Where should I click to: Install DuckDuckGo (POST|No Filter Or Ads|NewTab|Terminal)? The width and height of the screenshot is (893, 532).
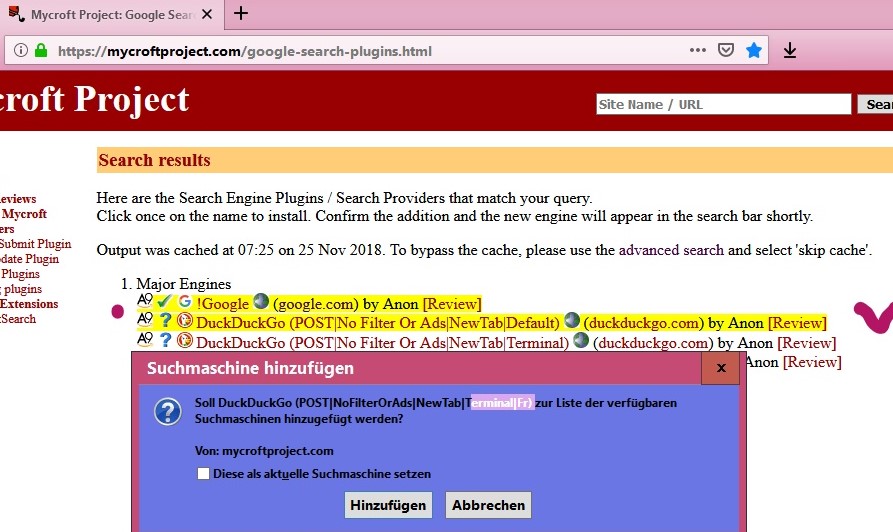(x=382, y=343)
